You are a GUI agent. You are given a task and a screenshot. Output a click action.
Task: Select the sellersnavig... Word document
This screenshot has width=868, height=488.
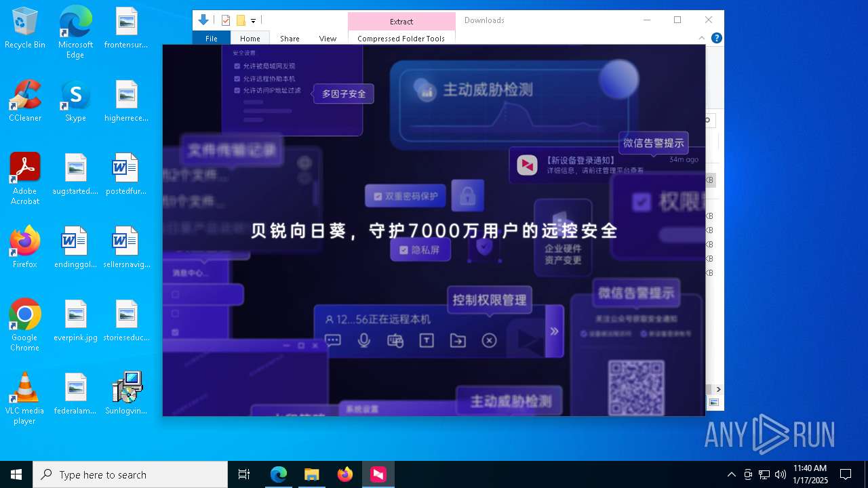tap(126, 248)
